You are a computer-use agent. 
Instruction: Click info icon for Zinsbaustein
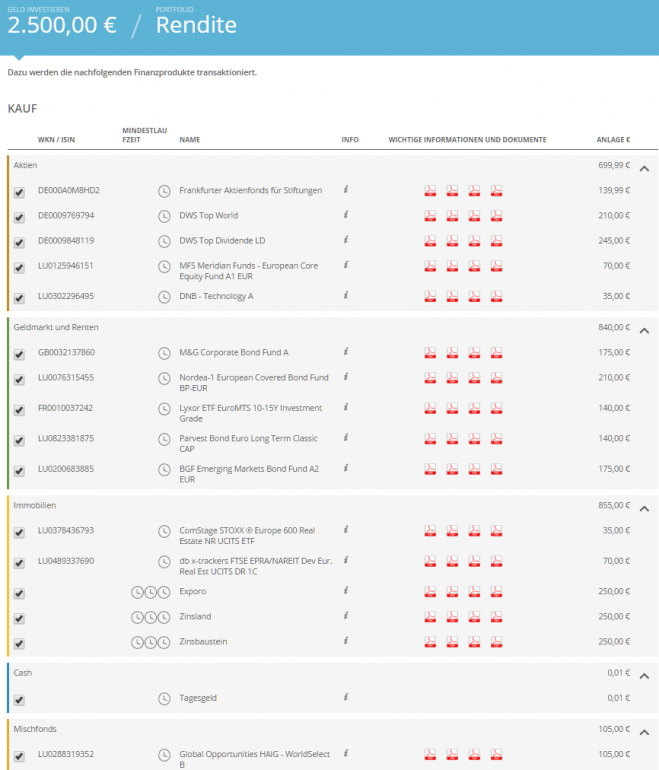[346, 640]
